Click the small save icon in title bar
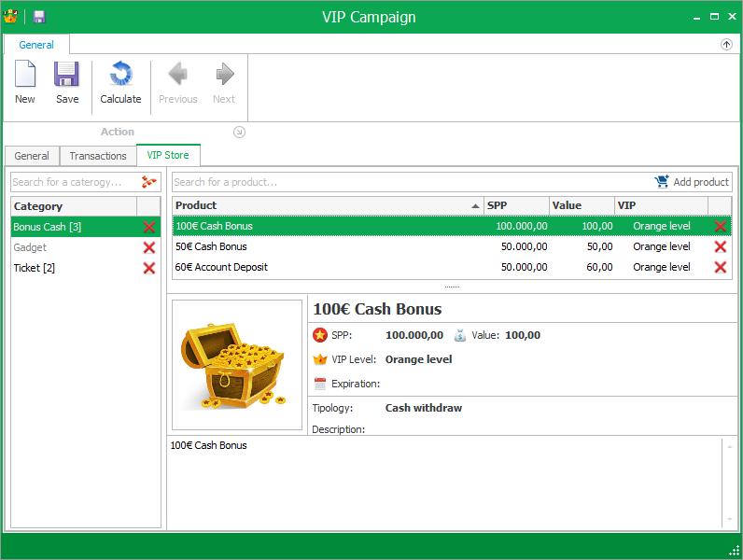 pyautogui.click(x=39, y=17)
